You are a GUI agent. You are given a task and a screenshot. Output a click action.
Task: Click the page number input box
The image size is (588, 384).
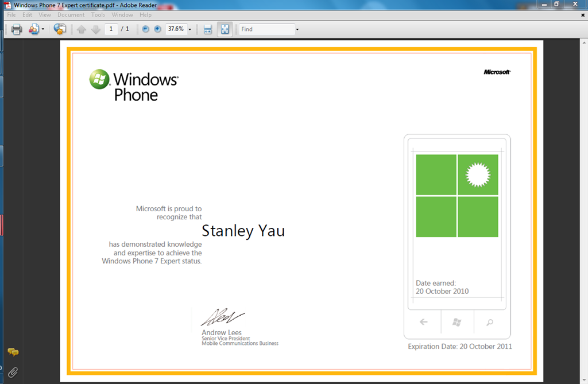coord(111,29)
